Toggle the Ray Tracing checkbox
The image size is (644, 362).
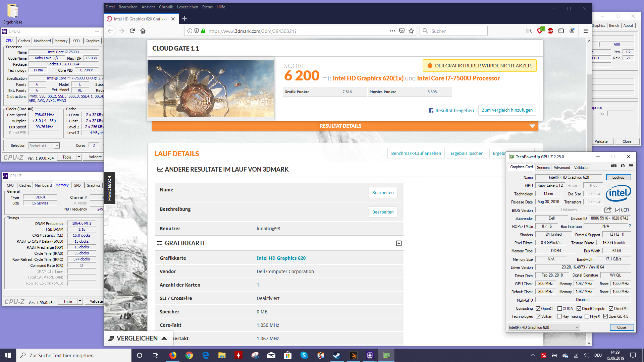559,316
